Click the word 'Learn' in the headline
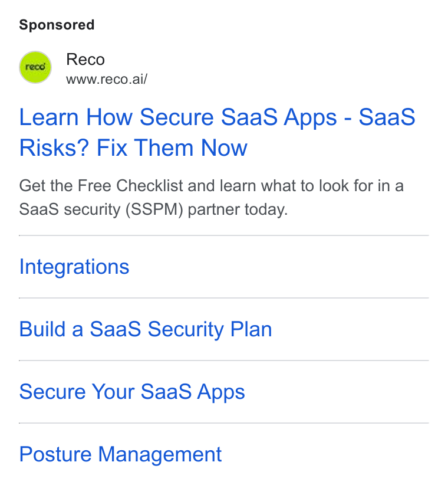 [49, 117]
